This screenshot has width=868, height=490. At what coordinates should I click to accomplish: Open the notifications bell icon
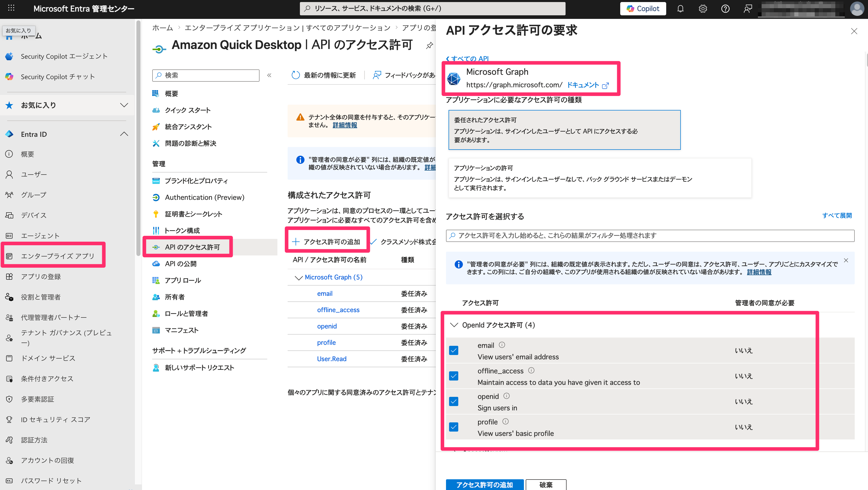[x=680, y=9]
